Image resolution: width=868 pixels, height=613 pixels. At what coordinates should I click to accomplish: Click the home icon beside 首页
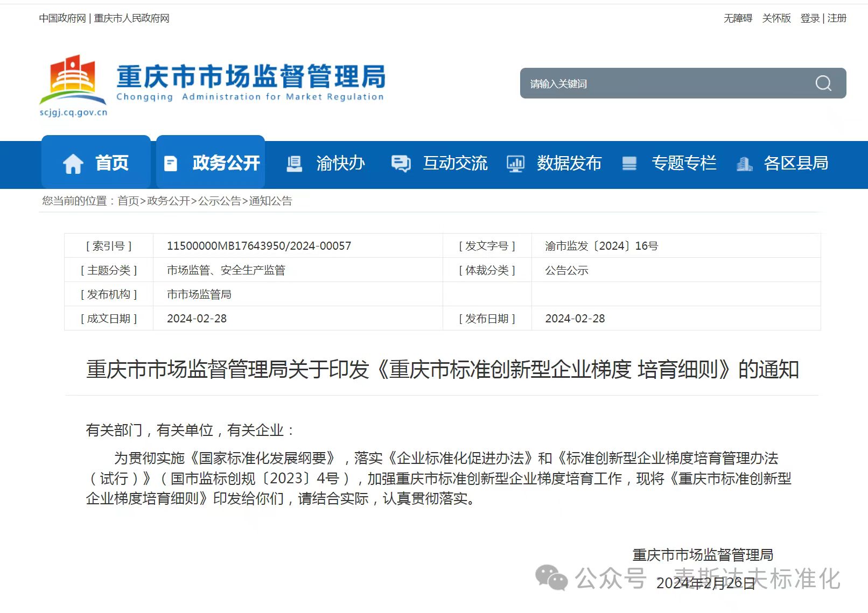(x=73, y=164)
